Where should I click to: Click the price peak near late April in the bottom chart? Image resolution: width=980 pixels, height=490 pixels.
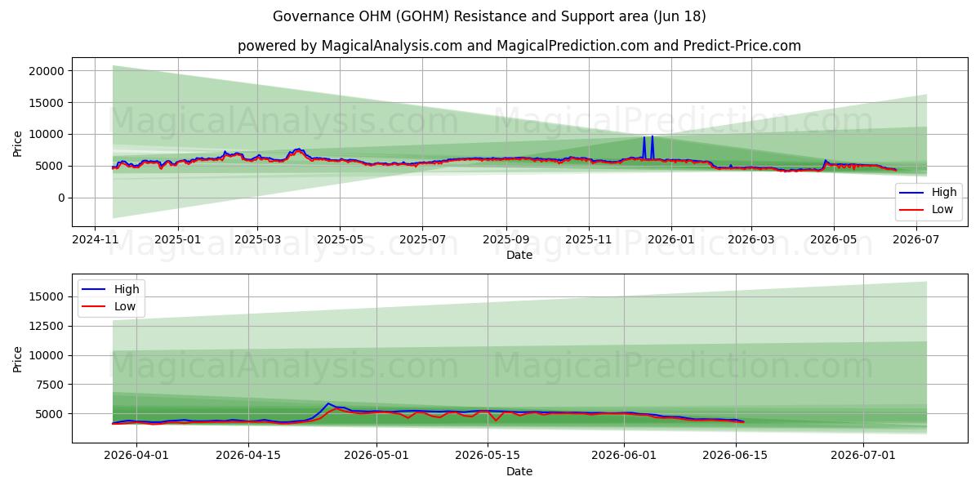click(x=328, y=403)
